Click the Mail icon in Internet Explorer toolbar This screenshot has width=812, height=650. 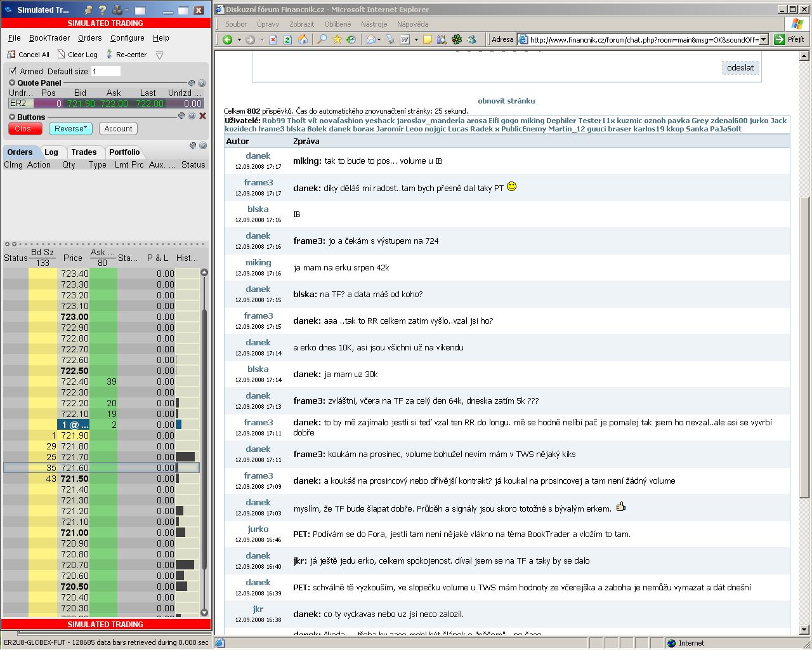pyautogui.click(x=371, y=39)
